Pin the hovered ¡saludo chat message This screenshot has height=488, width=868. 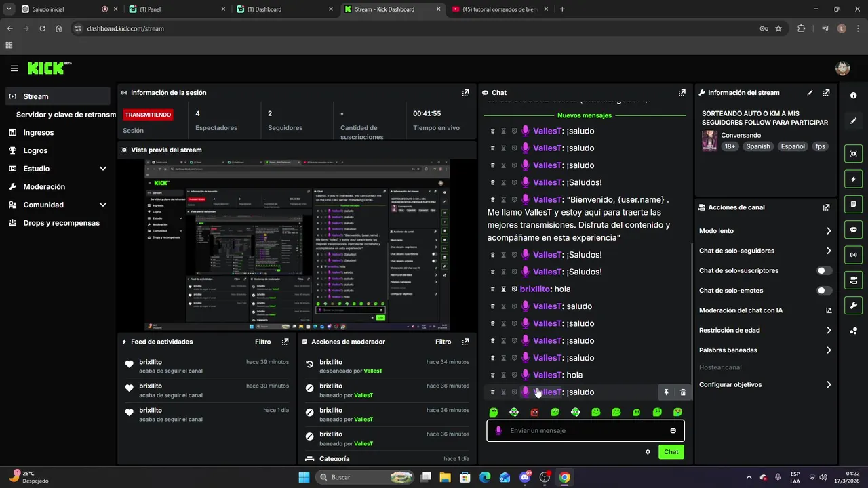[666, 392]
